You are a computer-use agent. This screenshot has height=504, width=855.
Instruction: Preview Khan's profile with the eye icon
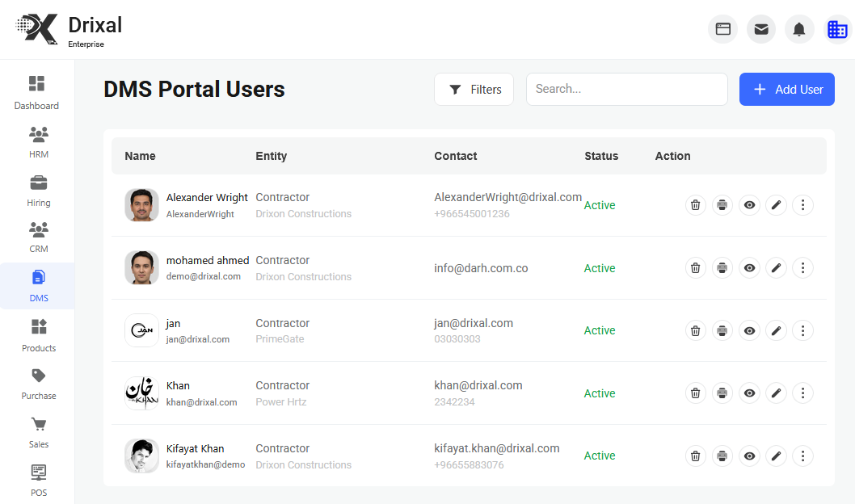tap(749, 393)
